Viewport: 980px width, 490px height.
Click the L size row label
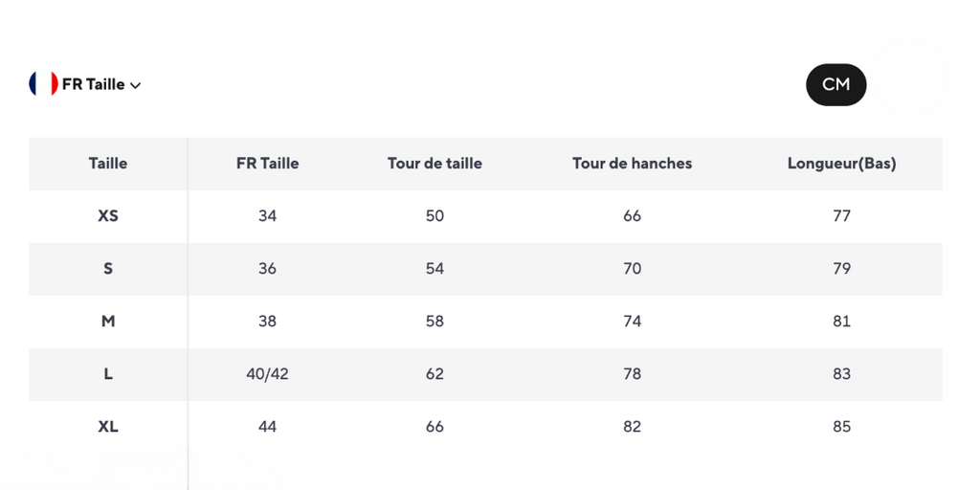pos(108,374)
